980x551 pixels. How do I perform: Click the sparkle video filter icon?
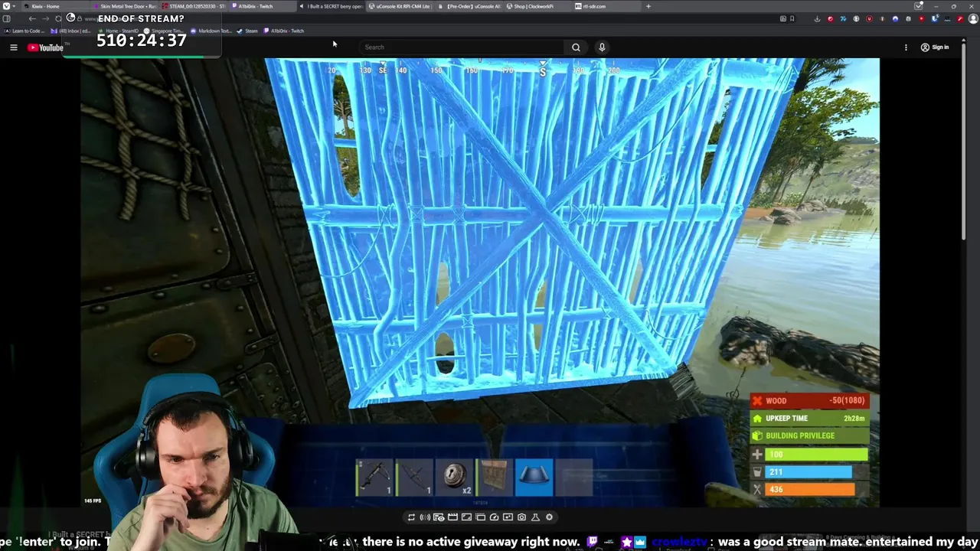point(508,517)
